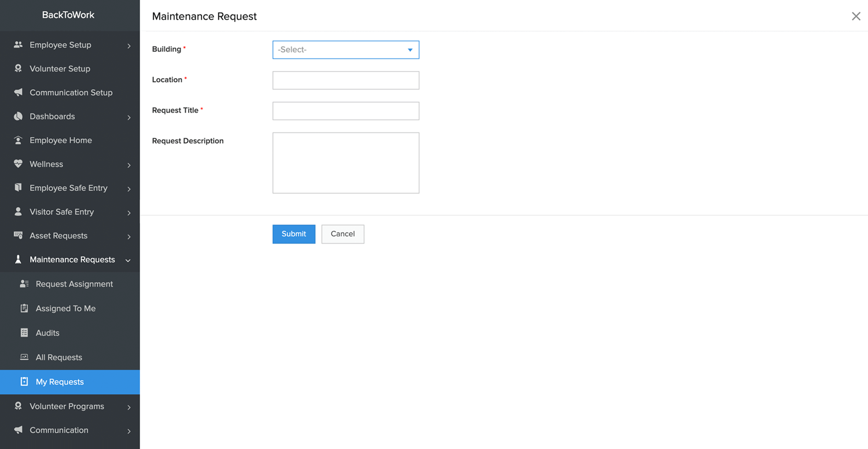Expand the Volunteer Programs submenu arrow
This screenshot has width=868, height=449.
[128, 407]
